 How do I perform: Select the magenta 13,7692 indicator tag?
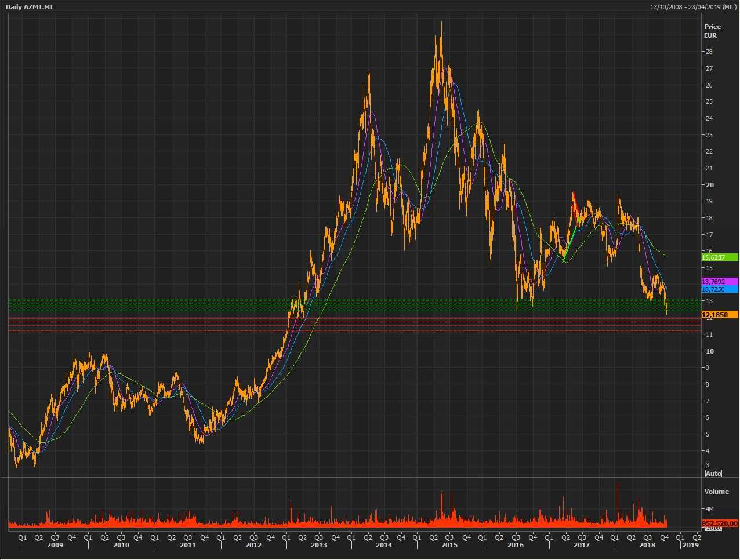point(719,282)
